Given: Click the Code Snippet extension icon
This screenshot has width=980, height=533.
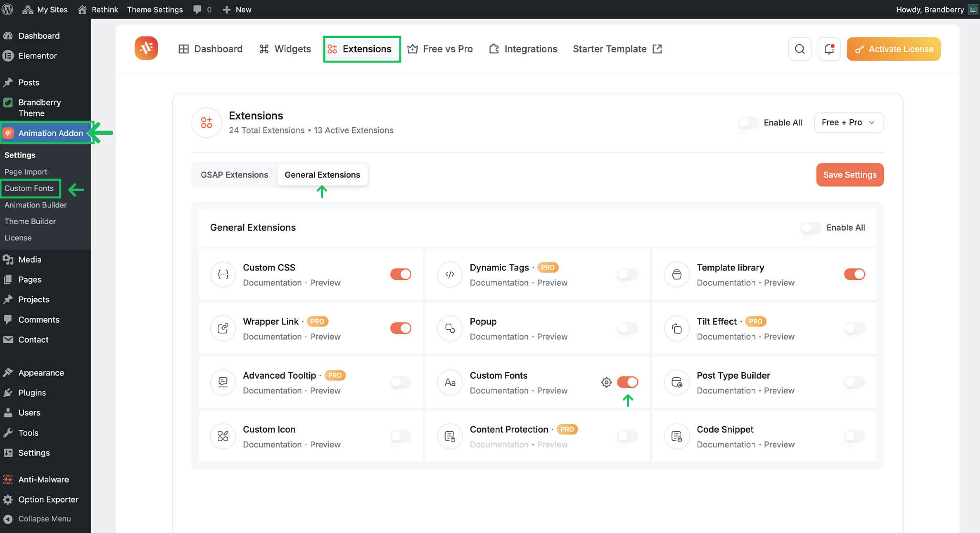Looking at the screenshot, I should [x=677, y=436].
